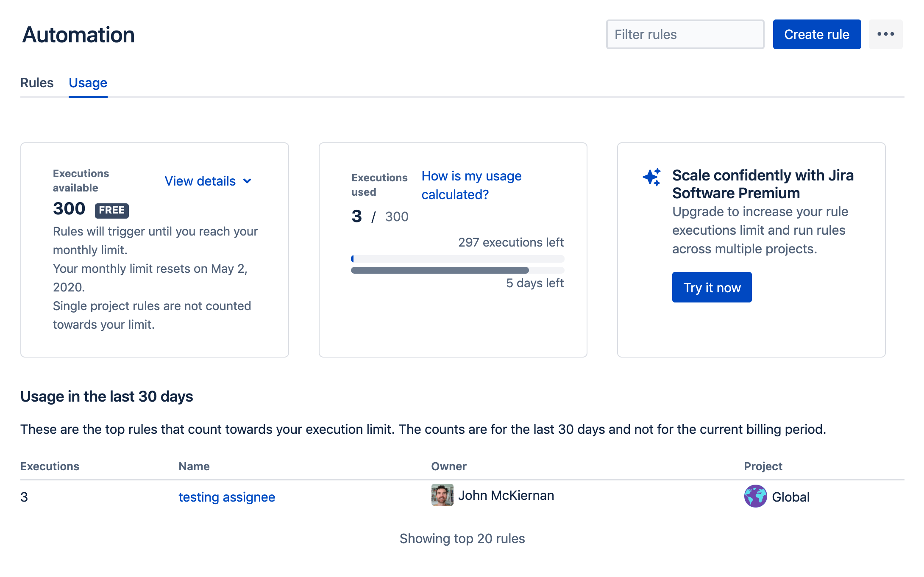Click the John McKiernan owner name
Image resolution: width=924 pixels, height=577 pixels.
[x=506, y=495]
